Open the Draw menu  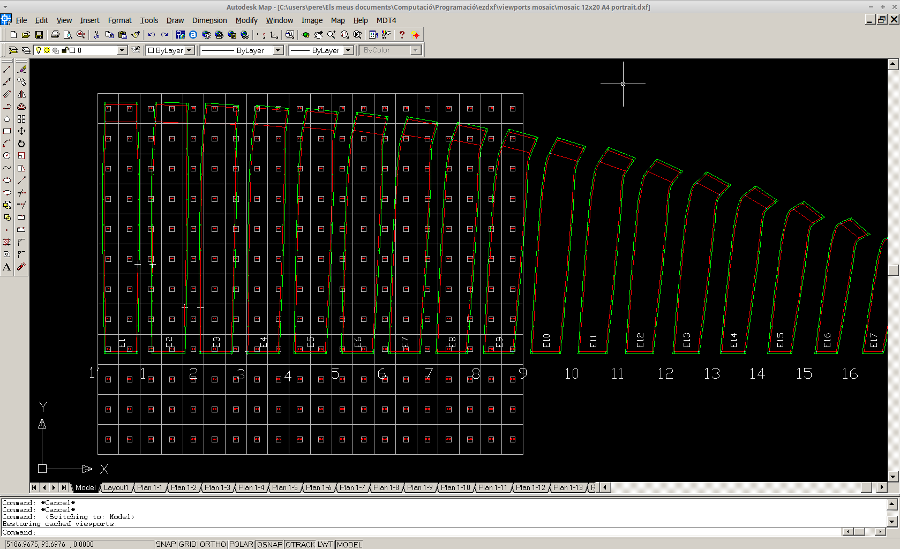(x=175, y=20)
